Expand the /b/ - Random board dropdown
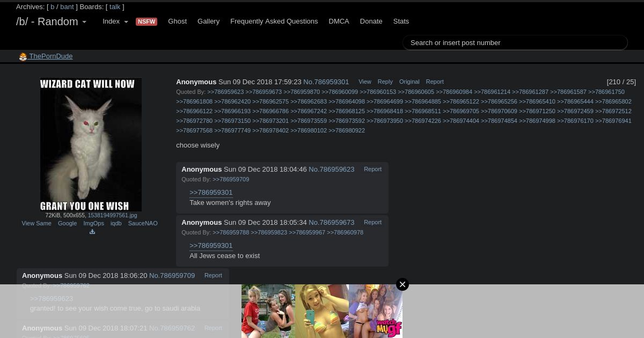 point(52,21)
